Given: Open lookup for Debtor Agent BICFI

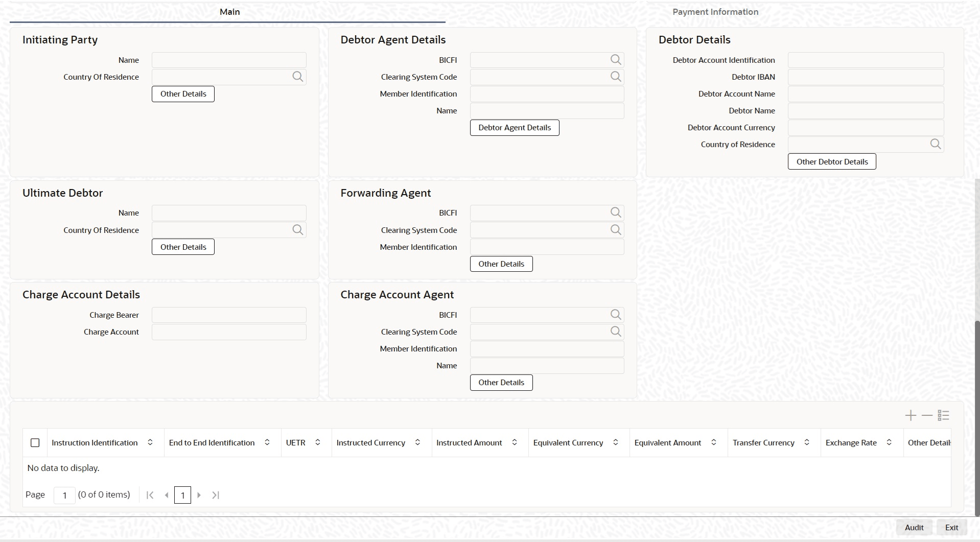Looking at the screenshot, I should pyautogui.click(x=616, y=60).
